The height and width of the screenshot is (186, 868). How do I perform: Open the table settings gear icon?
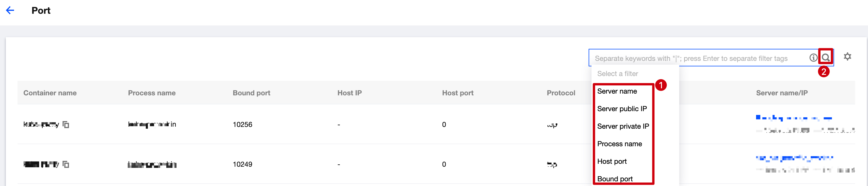[847, 57]
